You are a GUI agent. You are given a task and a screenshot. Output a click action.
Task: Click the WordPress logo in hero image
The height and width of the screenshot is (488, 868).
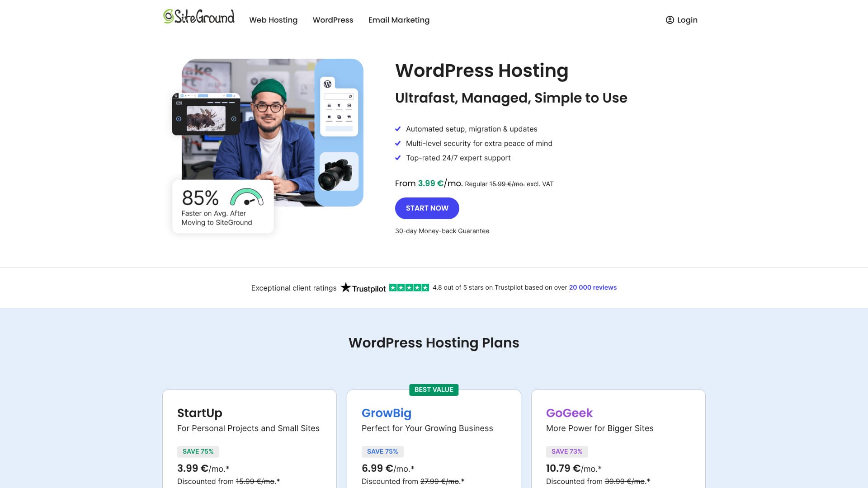tap(328, 84)
